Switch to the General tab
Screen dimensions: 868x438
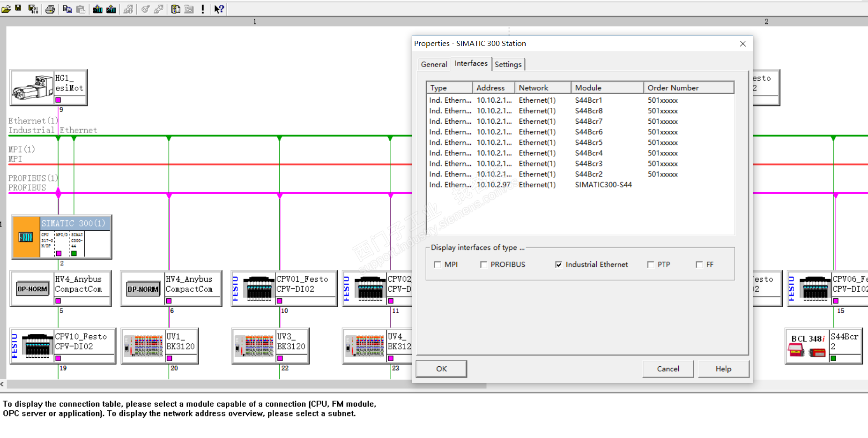coord(434,64)
